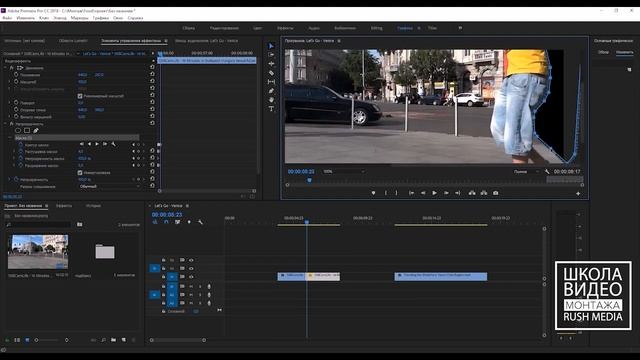The width and height of the screenshot is (640, 360).
Task: Open the Clip menu
Action: pos(44,18)
